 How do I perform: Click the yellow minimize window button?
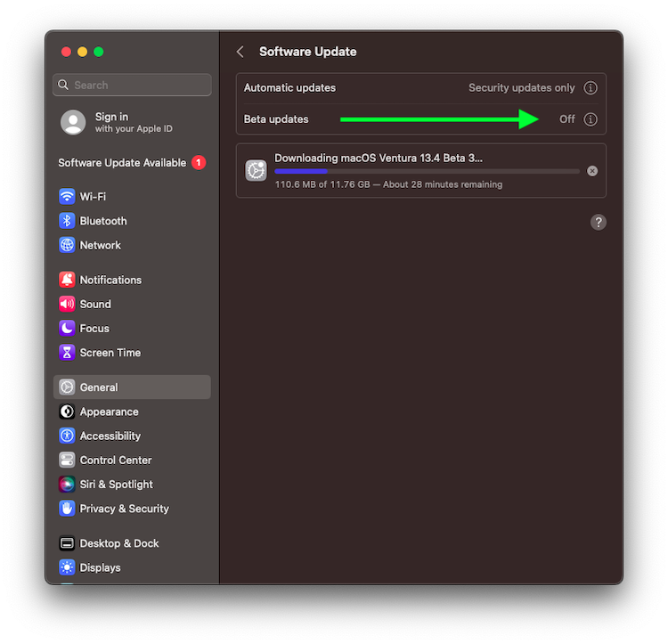click(x=82, y=52)
